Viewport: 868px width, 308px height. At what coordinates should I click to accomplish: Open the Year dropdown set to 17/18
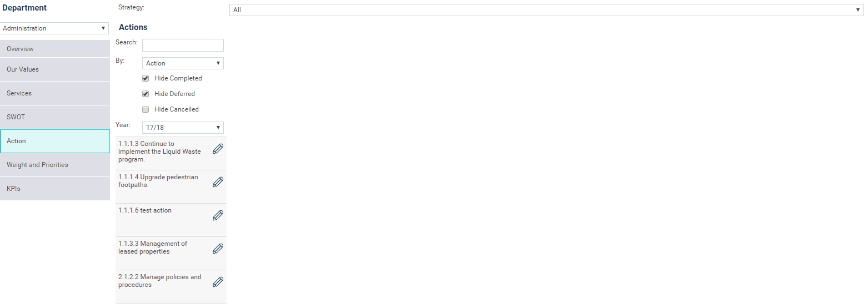click(183, 128)
